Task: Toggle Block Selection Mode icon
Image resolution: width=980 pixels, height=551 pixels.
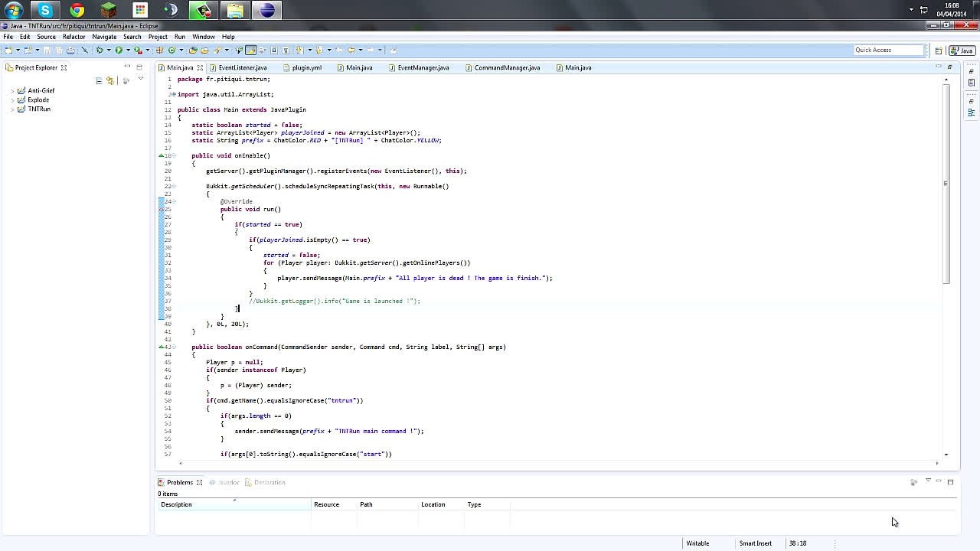Action: pos(274,50)
